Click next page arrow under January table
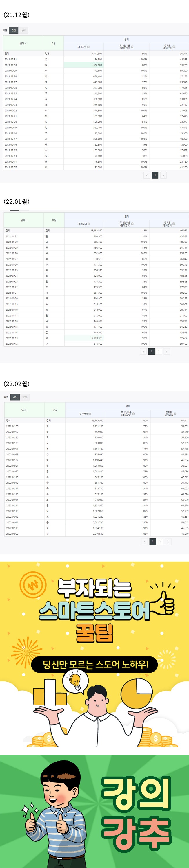189x868 pixels. (x=166, y=352)
